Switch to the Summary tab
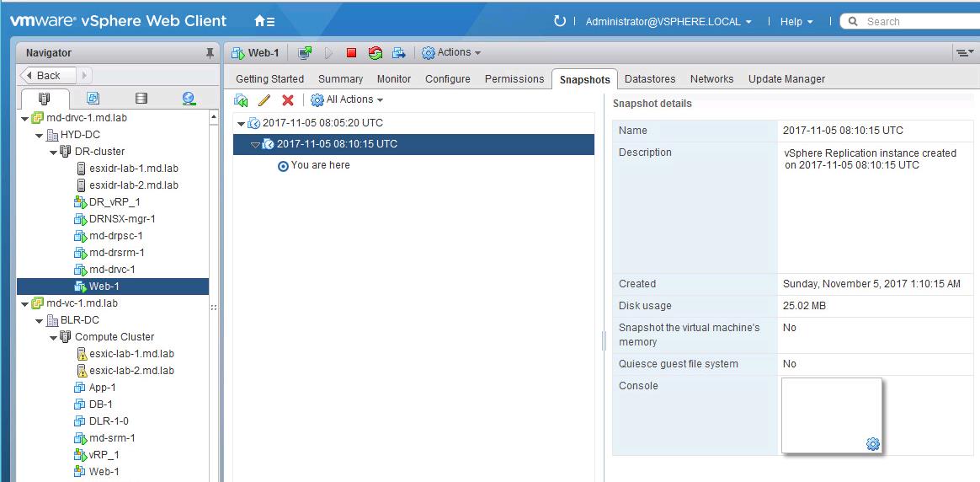 click(340, 78)
